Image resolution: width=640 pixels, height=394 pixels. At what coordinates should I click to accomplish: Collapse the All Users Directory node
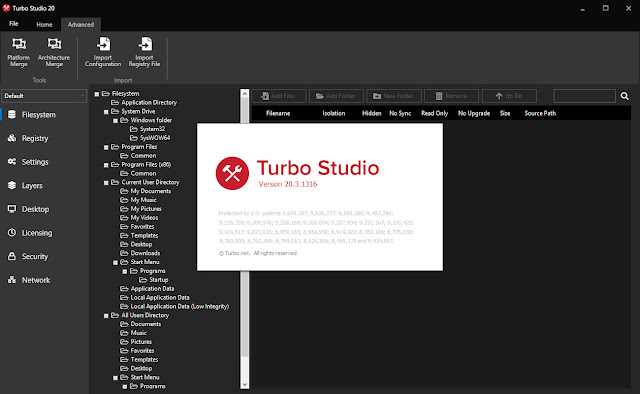106,316
